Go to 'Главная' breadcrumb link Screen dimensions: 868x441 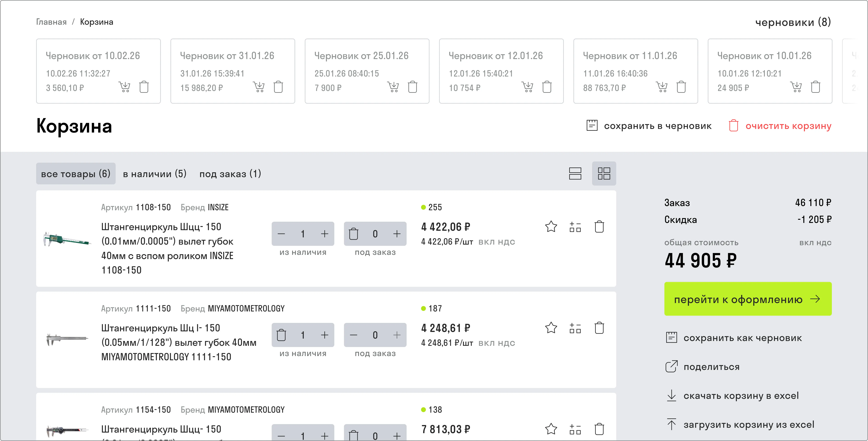(51, 22)
